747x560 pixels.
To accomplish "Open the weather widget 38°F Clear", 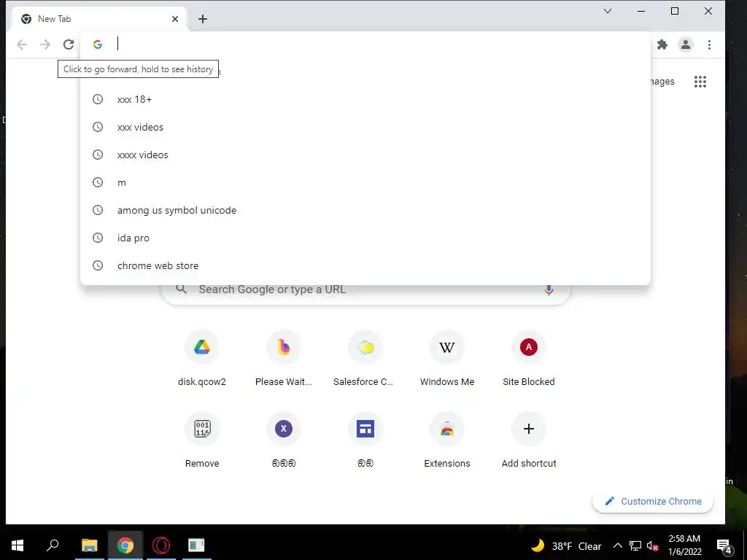I will pyautogui.click(x=566, y=545).
